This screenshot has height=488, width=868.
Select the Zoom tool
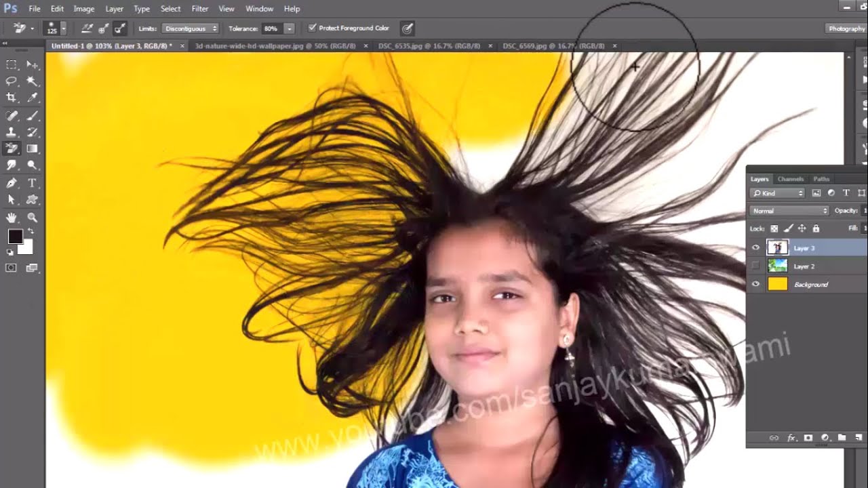(x=32, y=218)
